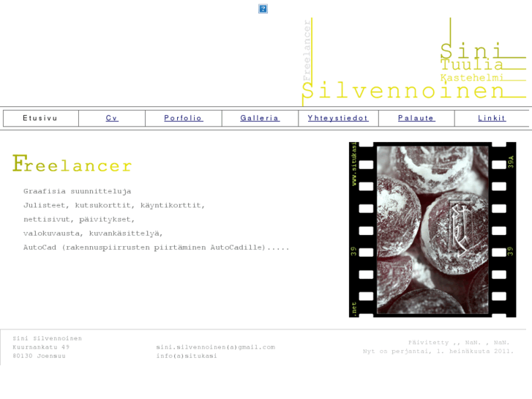
Task: Click 'Kastehelmi' in the header logo
Action: (x=471, y=78)
